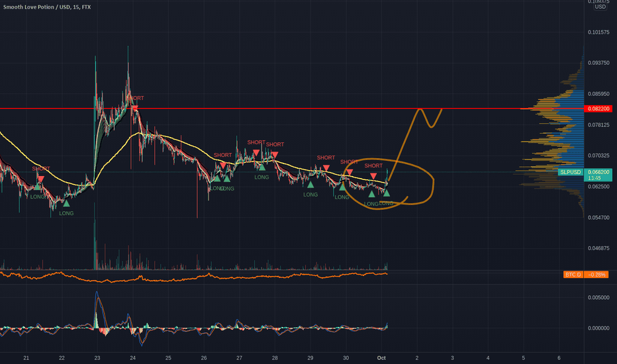Click the 0.000000 oscillator axis value

point(598,328)
